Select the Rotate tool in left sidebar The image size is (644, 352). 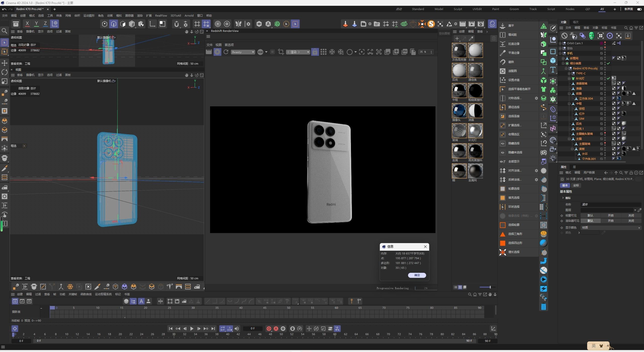(x=5, y=72)
